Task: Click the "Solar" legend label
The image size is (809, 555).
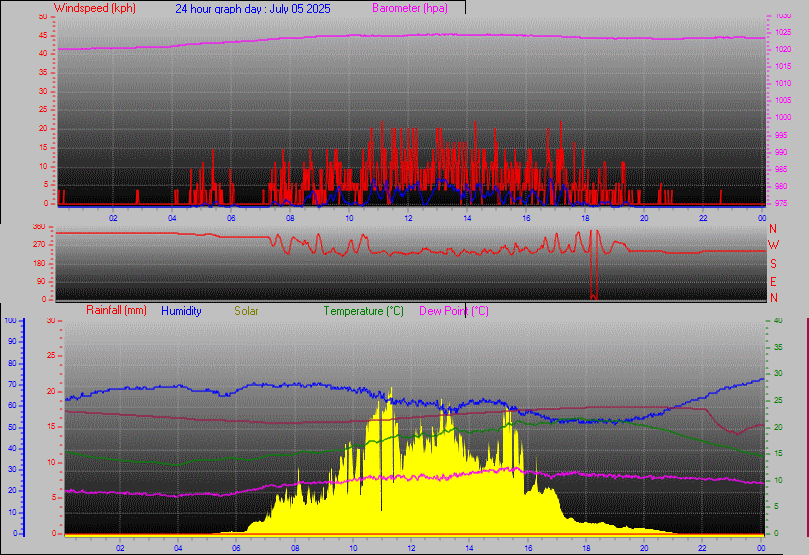Action: (246, 311)
